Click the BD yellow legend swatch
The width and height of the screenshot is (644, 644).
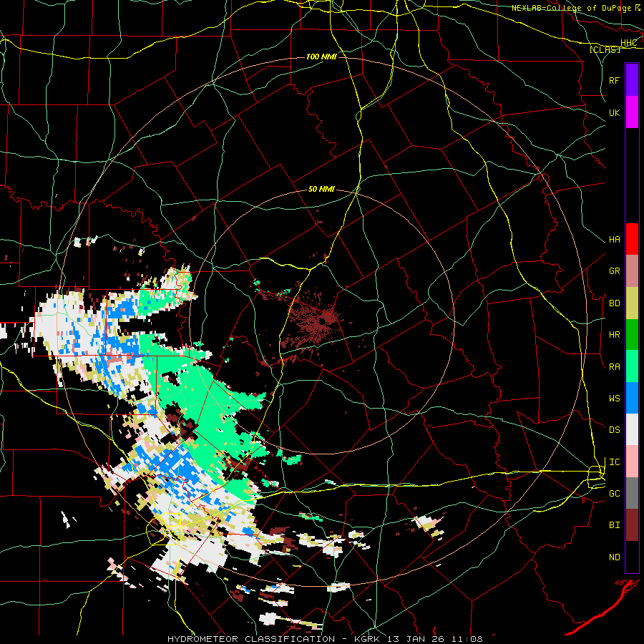click(x=632, y=303)
